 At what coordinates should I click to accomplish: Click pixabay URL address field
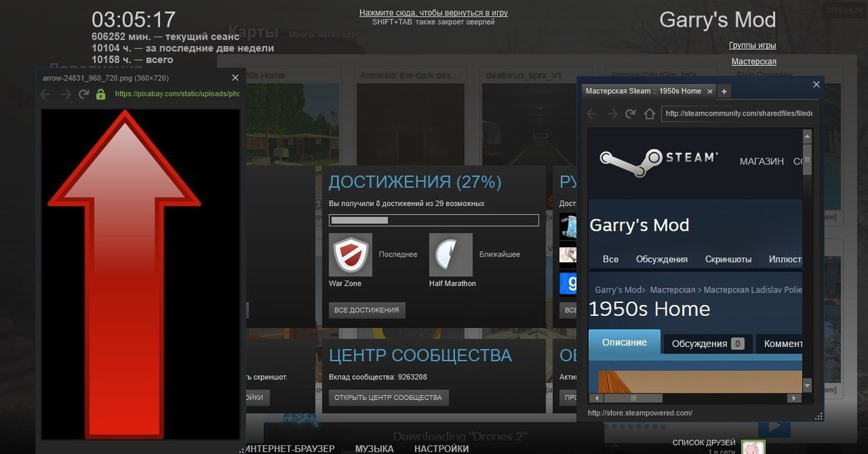point(176,94)
